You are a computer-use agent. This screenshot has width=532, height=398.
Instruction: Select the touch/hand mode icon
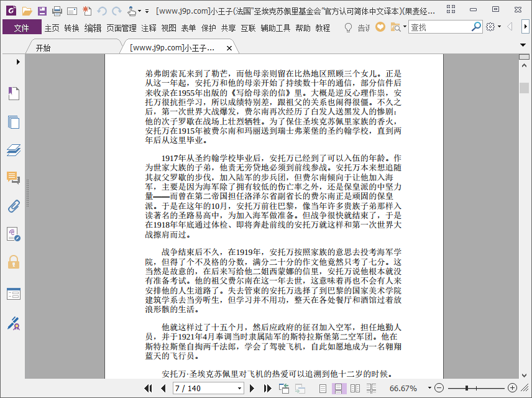(132, 11)
